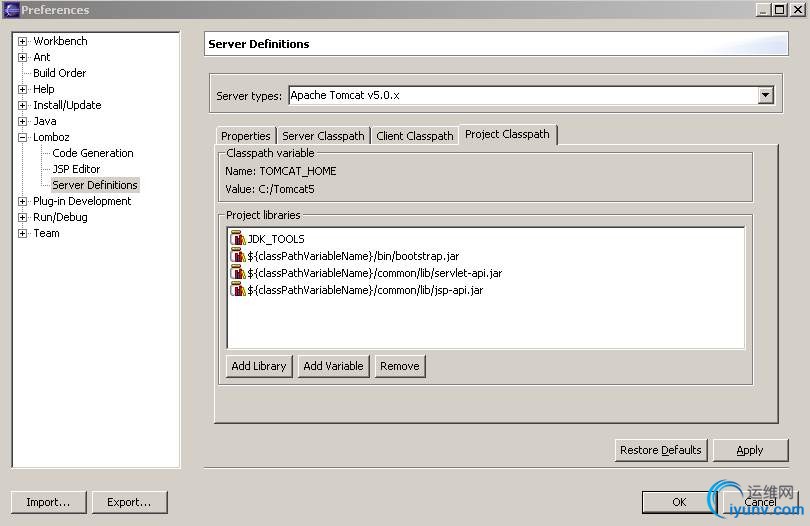The width and height of the screenshot is (810, 526).
Task: Collapse the Lomboz tree node
Action: pyautogui.click(x=22, y=137)
